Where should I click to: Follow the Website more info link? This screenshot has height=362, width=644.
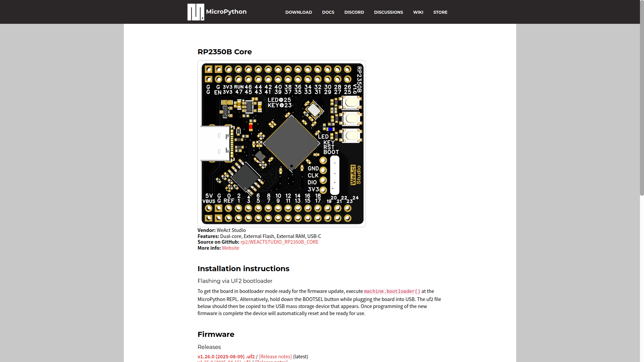pos(230,248)
